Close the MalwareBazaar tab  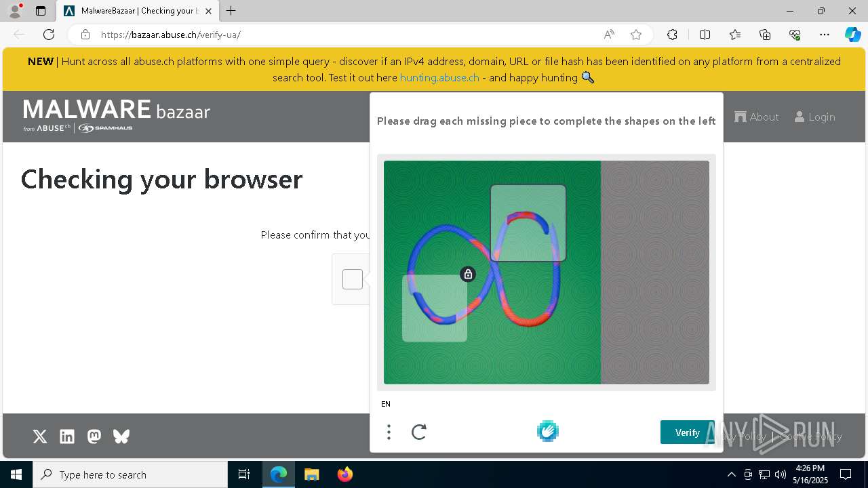(209, 11)
